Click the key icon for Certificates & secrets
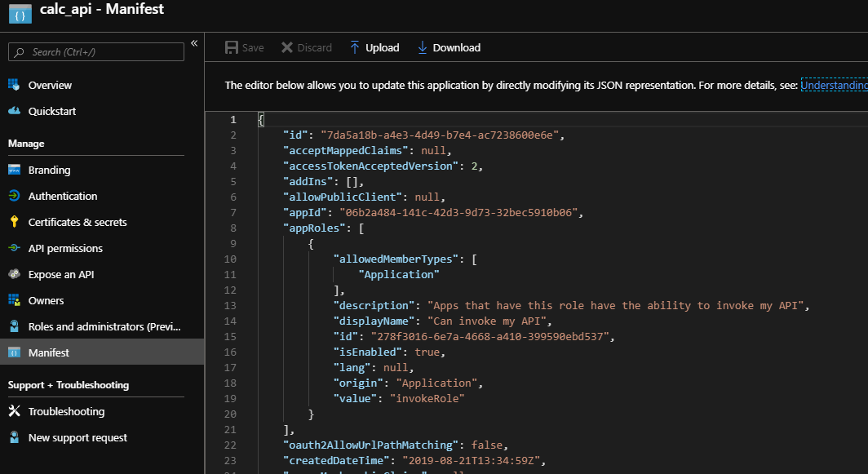The height and width of the screenshot is (474, 868). pyautogui.click(x=14, y=222)
